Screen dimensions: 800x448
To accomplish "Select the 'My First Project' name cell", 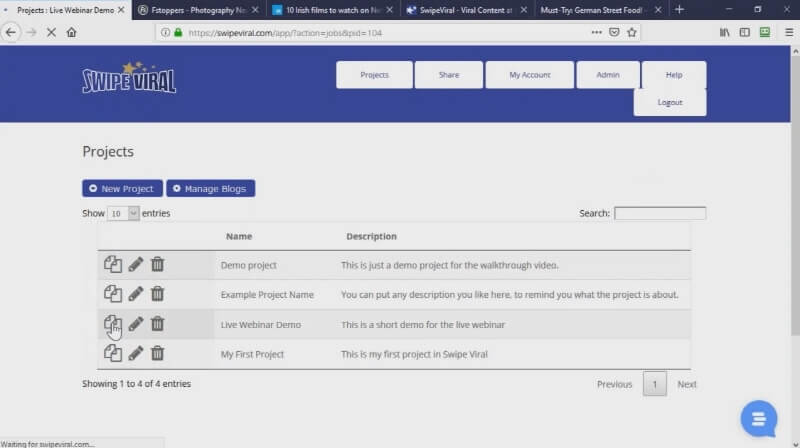I will tap(252, 354).
